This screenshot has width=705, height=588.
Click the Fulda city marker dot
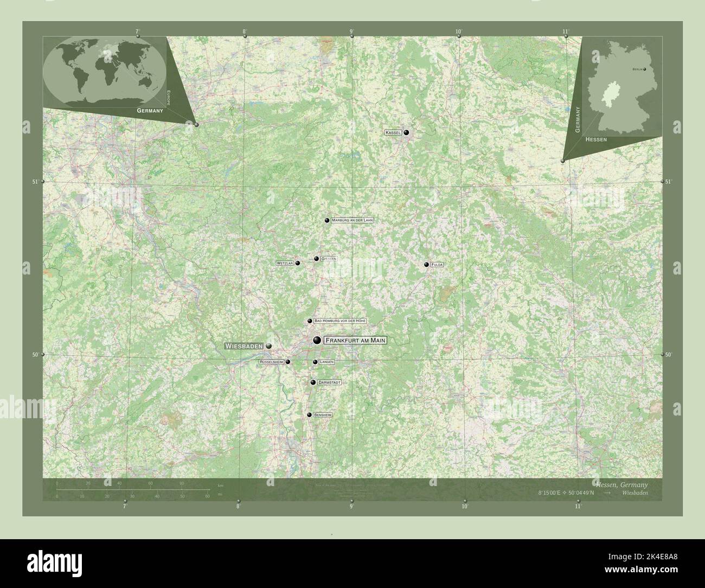click(x=427, y=265)
